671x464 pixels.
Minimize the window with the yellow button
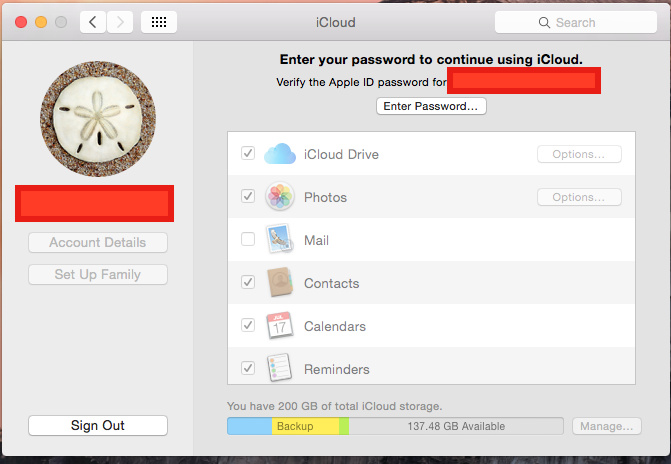click(41, 22)
